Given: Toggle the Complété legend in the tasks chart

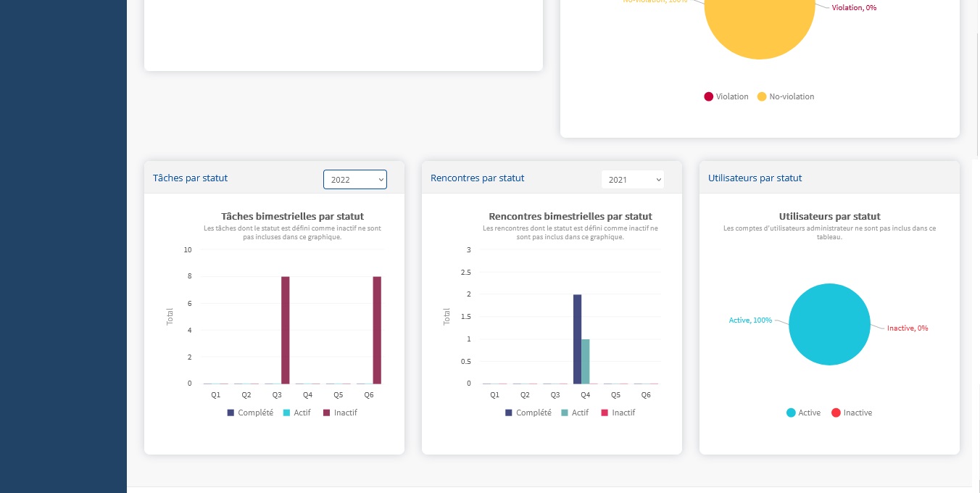Looking at the screenshot, I should (250, 413).
